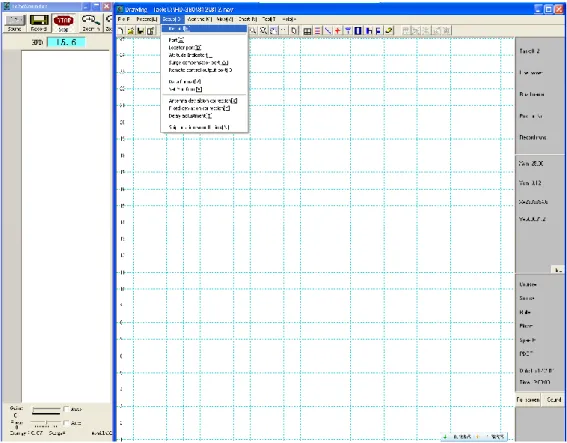Click the status indicator at Drawing window bottom-right
The height and width of the screenshot is (443, 567).
(474, 437)
